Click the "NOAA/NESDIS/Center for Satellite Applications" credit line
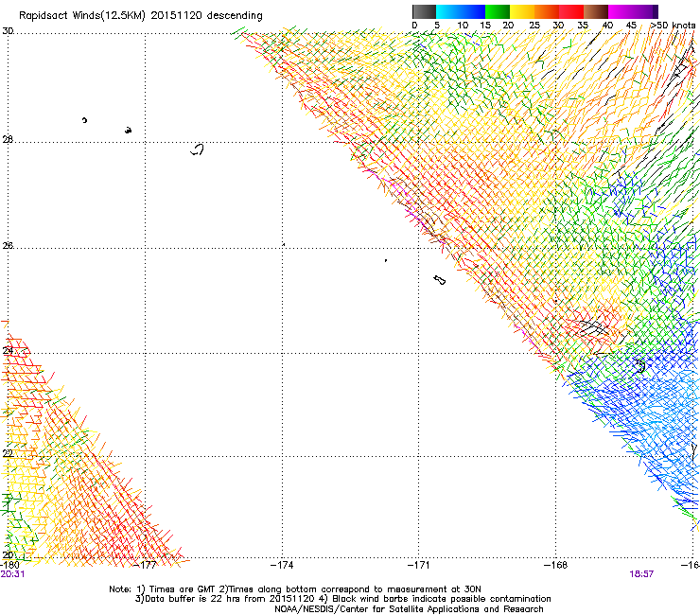This screenshot has height=615, width=700. point(409,609)
